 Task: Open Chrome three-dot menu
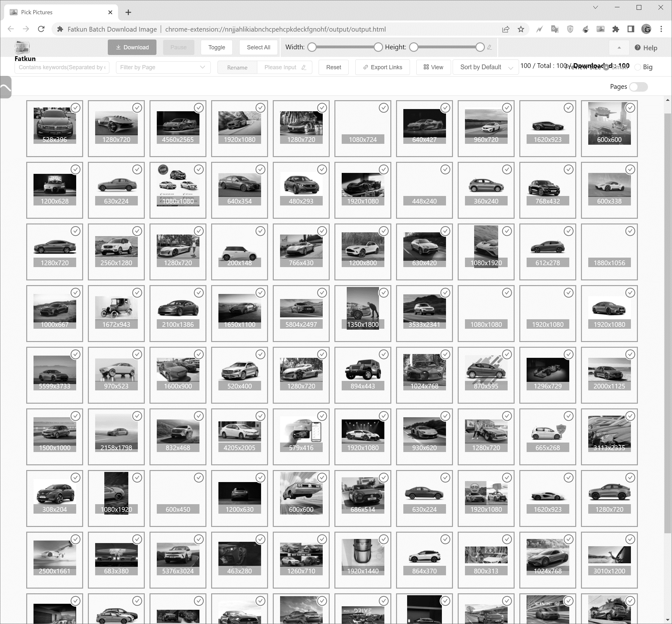point(661,29)
